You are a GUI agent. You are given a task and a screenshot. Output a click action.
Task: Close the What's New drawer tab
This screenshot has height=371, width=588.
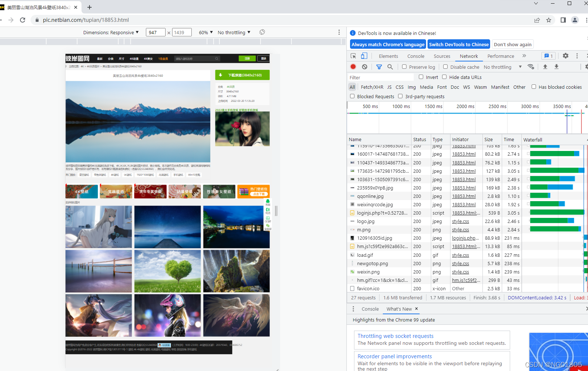click(417, 308)
